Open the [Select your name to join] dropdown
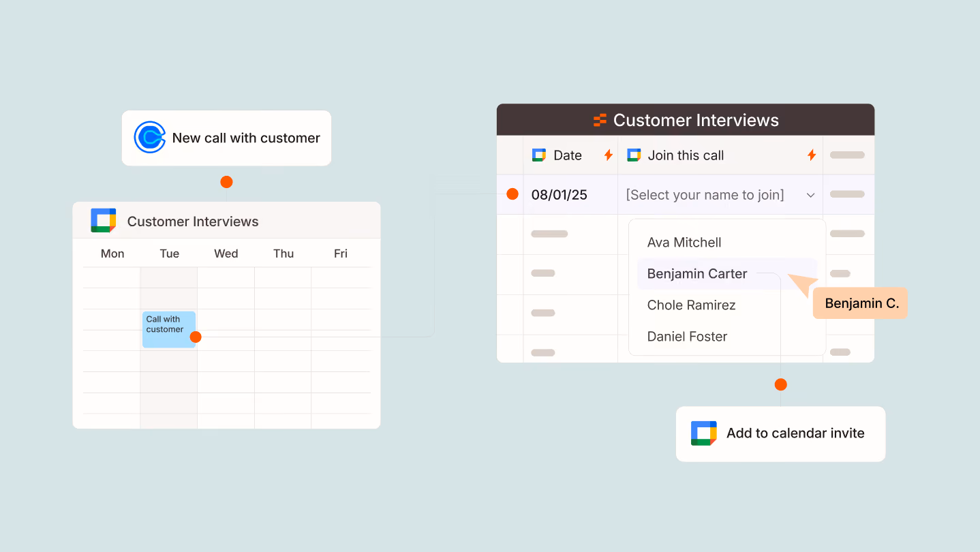Image resolution: width=980 pixels, height=552 pixels. tap(720, 195)
